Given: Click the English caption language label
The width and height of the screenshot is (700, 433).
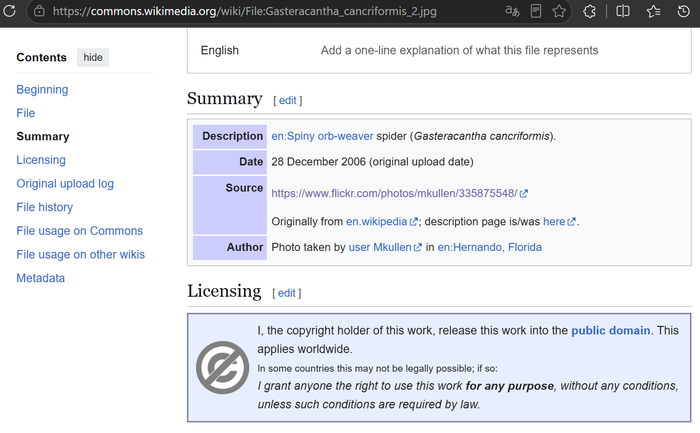Looking at the screenshot, I should (x=220, y=50).
